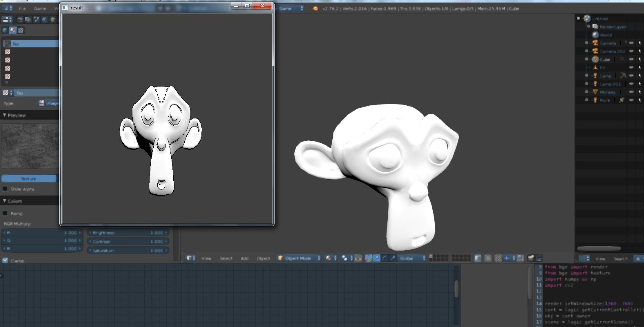Click the texture preview thumbnail
Screen dimensions: 644x327
coord(30,146)
